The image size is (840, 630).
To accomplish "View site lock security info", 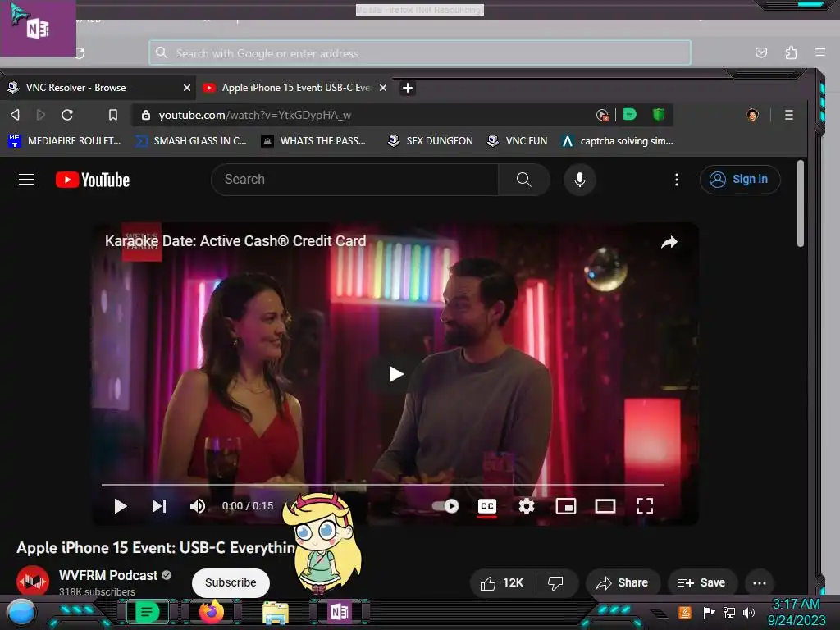I will click(146, 115).
